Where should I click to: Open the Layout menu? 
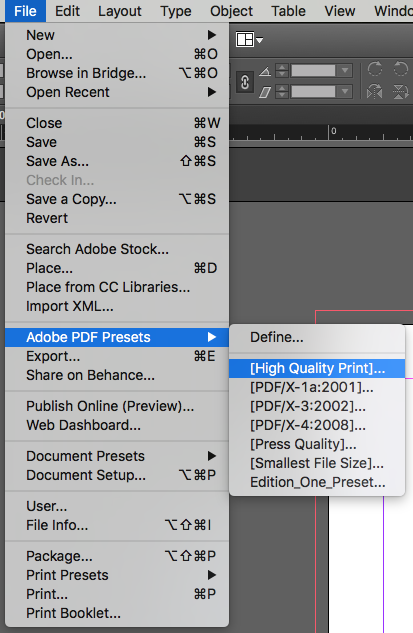[119, 11]
